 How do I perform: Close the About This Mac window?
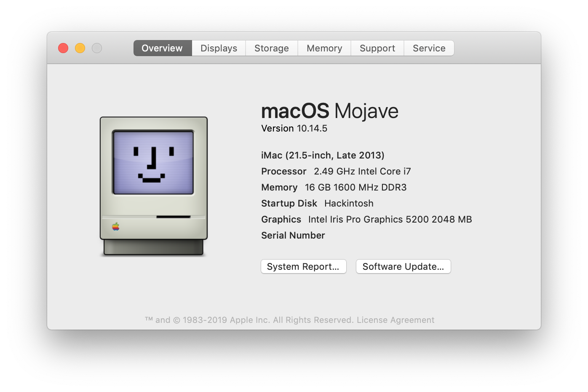[x=63, y=48]
